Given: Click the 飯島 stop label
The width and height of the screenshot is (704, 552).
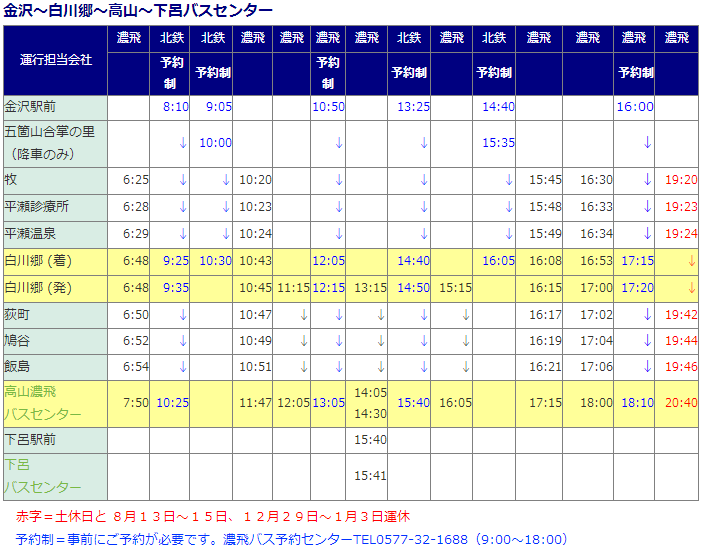Looking at the screenshot, I should 17,366.
